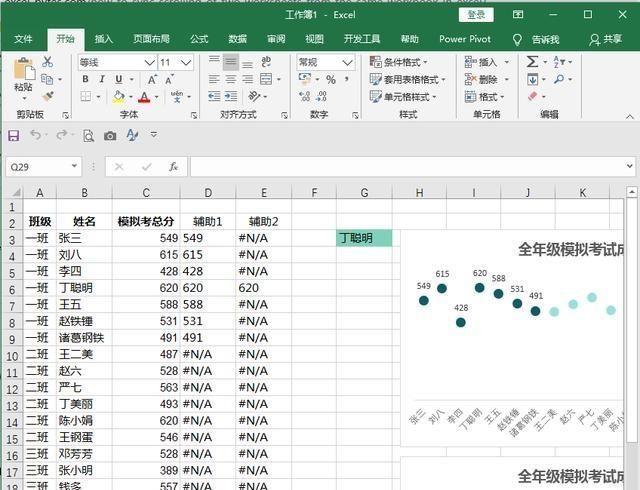Image resolution: width=640 pixels, height=490 pixels.
Task: Click the Decrease Indent icon
Action: coord(214,96)
